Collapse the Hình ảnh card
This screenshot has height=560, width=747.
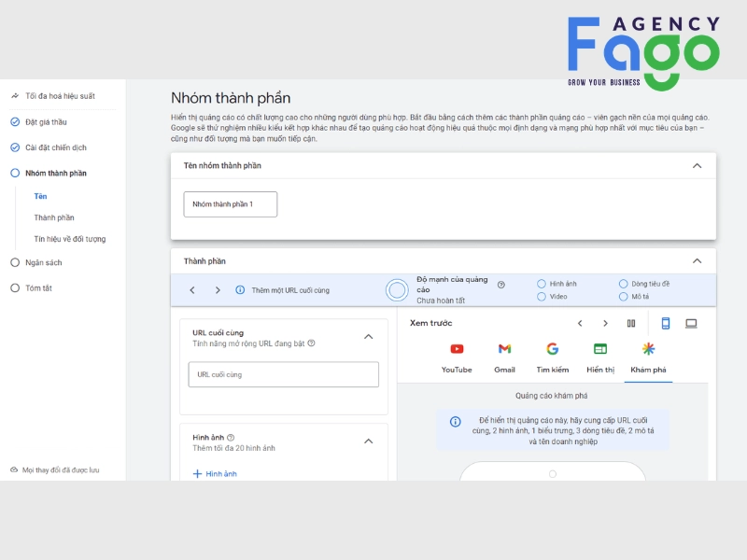click(368, 441)
